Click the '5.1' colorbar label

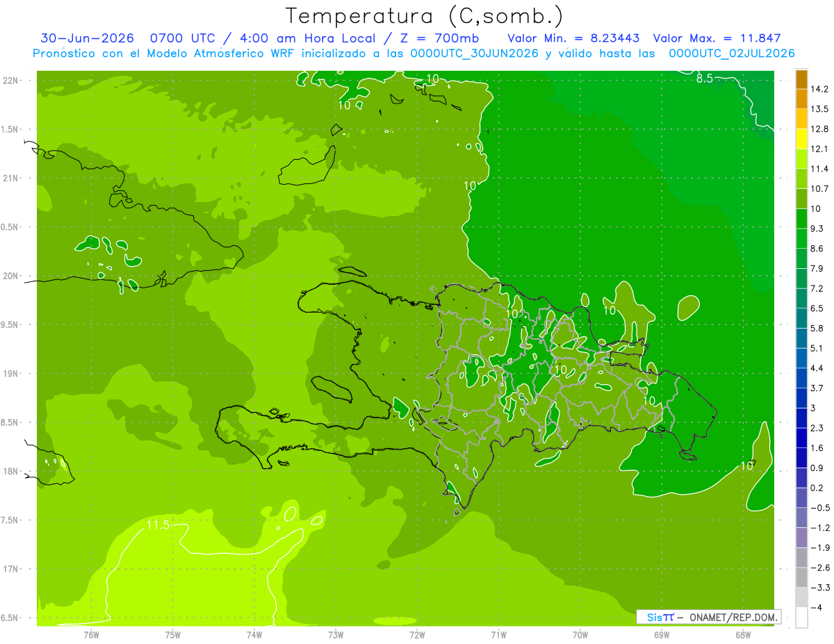pos(818,348)
